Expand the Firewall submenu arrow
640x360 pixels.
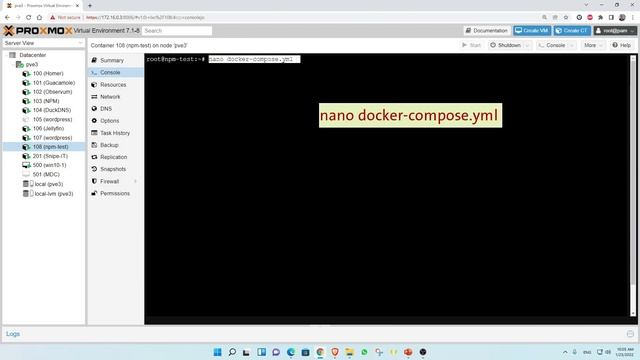coord(136,181)
